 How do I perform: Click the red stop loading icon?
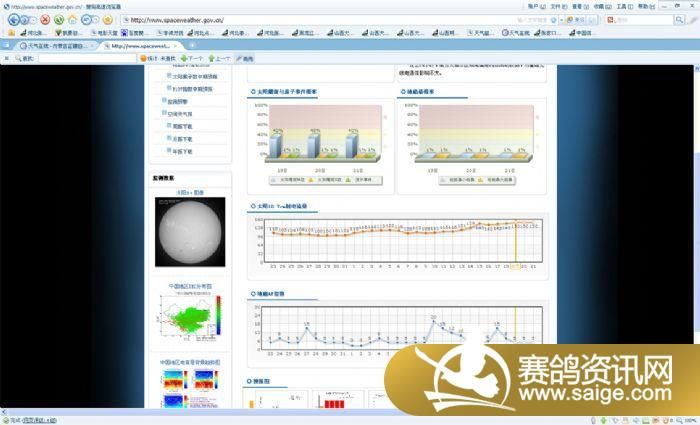46,19
